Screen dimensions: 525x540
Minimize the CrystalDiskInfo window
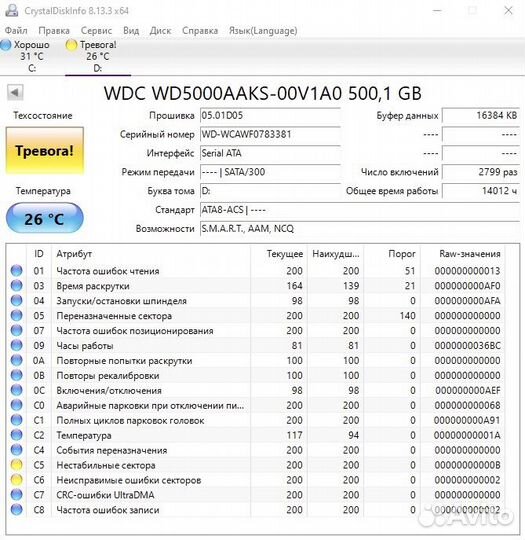tap(437, 11)
